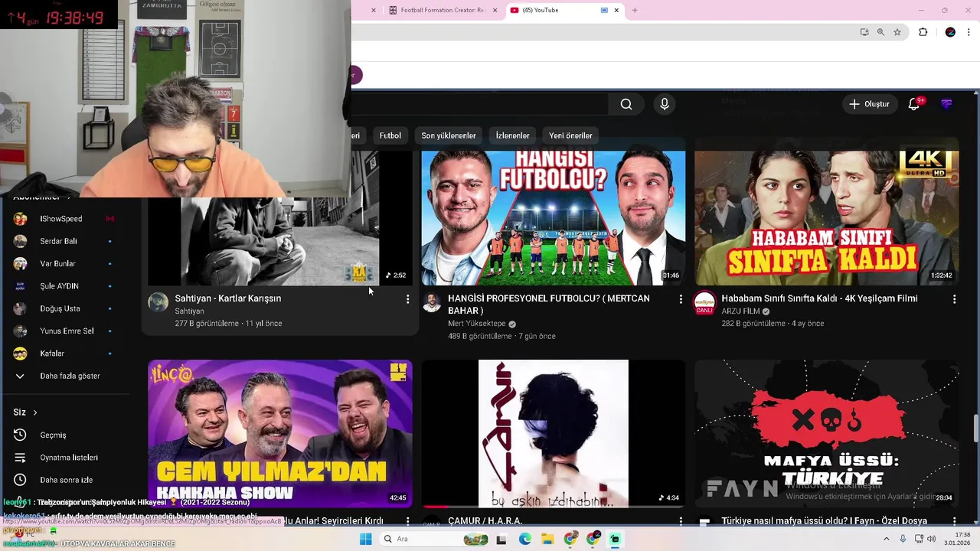Go to the Mert Yüksektepe channel

[477, 324]
